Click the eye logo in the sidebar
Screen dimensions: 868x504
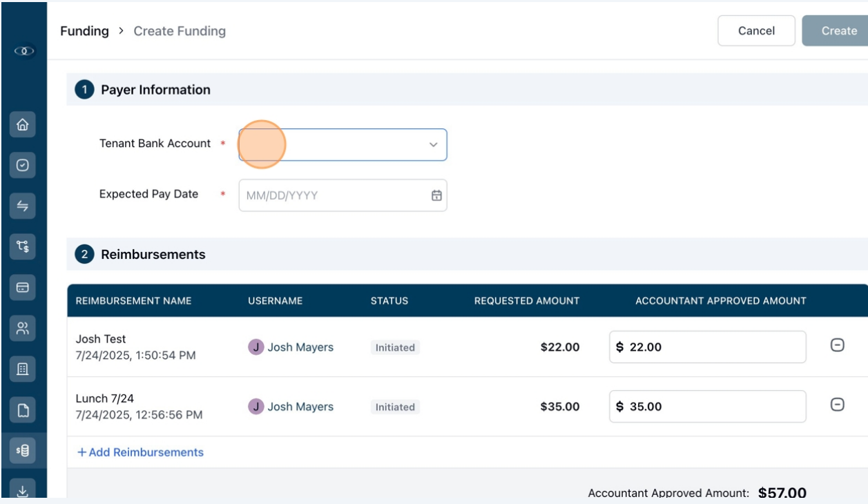(x=23, y=51)
